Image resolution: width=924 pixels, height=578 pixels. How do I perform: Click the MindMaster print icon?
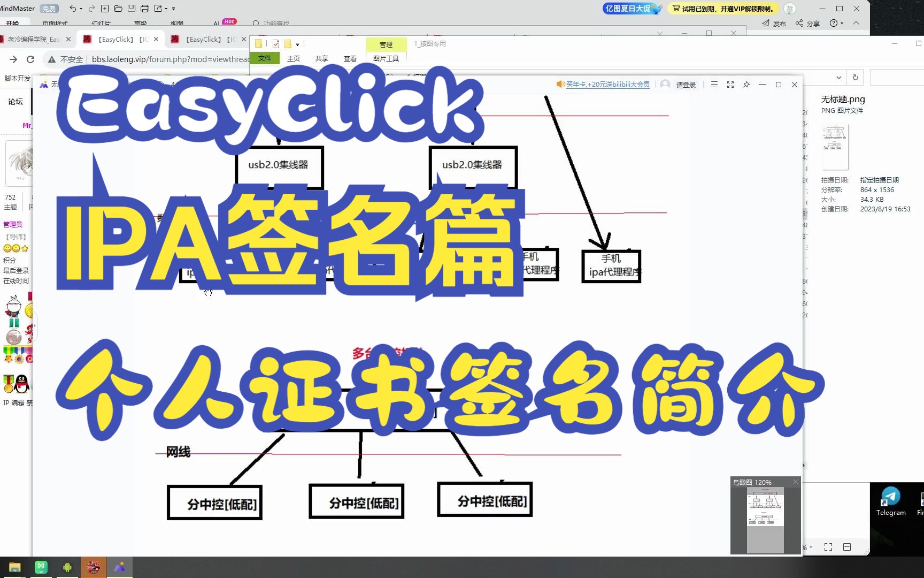point(145,9)
